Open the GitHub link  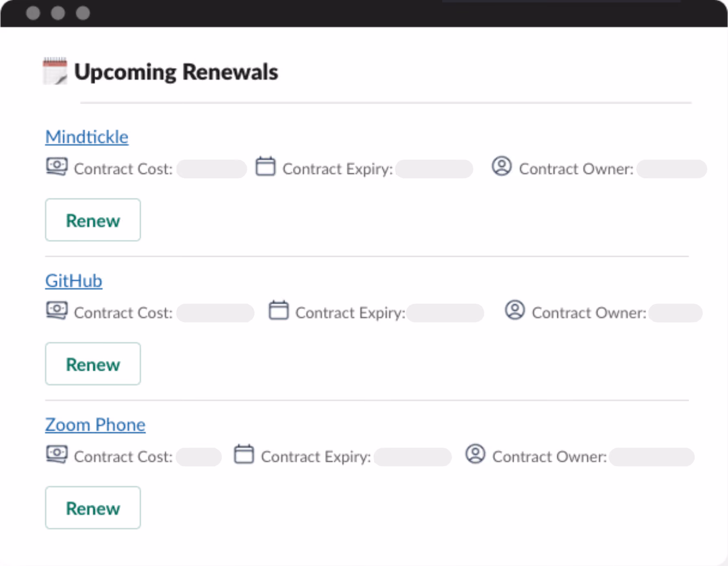click(74, 281)
